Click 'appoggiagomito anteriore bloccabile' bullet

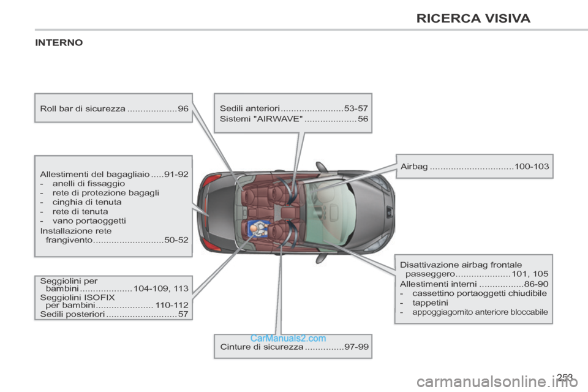pyautogui.click(x=474, y=312)
